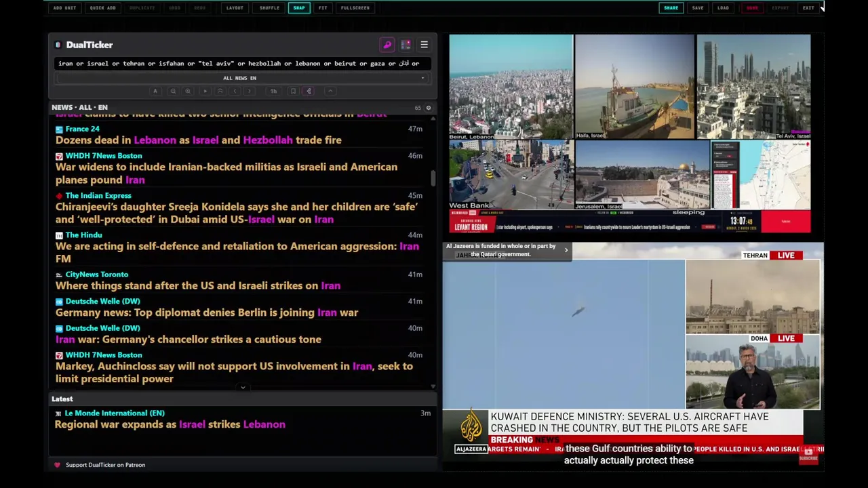This screenshot has height=488, width=868.
Task: Click the Le Monde International source icon
Action: [x=58, y=413]
